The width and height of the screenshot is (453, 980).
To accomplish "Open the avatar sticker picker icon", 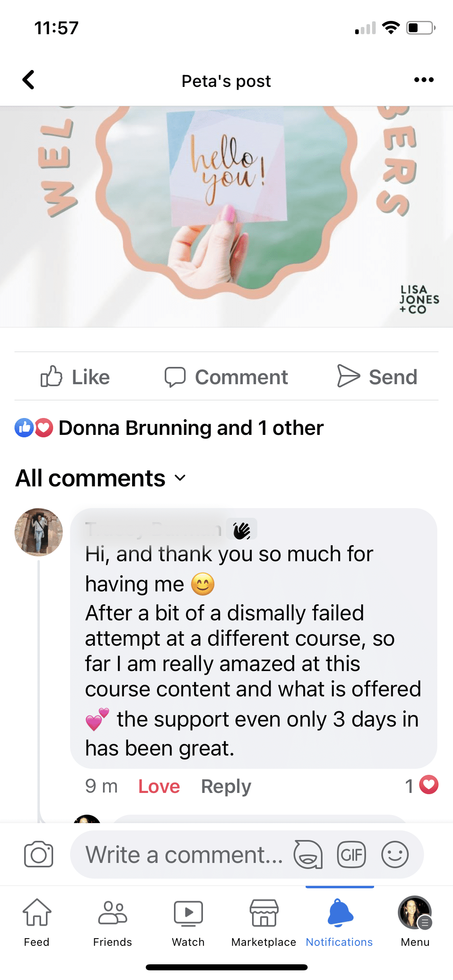I will (x=308, y=854).
